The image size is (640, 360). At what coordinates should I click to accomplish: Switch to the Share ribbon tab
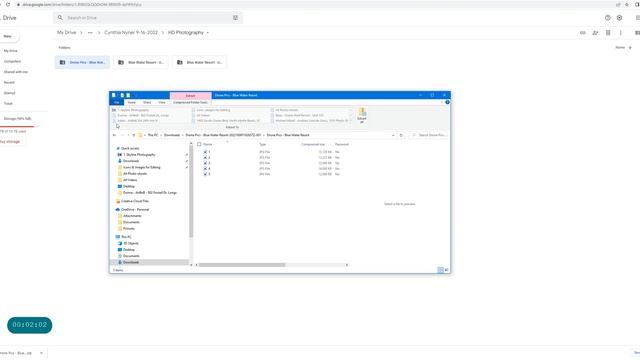[x=147, y=102]
